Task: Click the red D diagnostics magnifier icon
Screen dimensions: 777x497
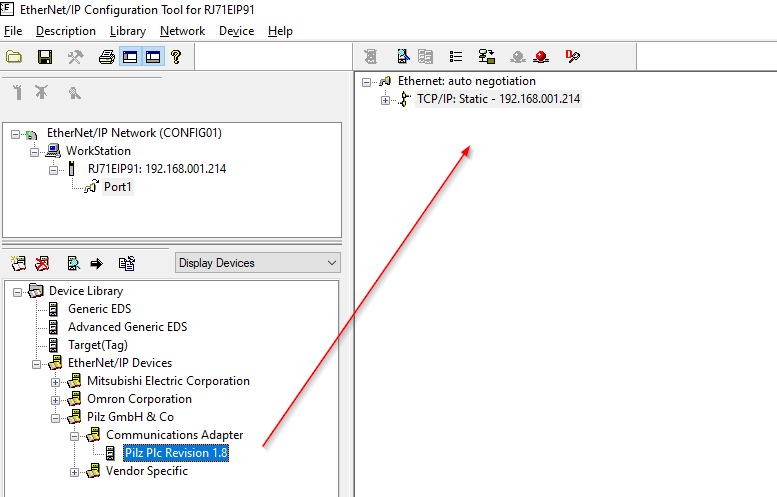Action: 572,56
